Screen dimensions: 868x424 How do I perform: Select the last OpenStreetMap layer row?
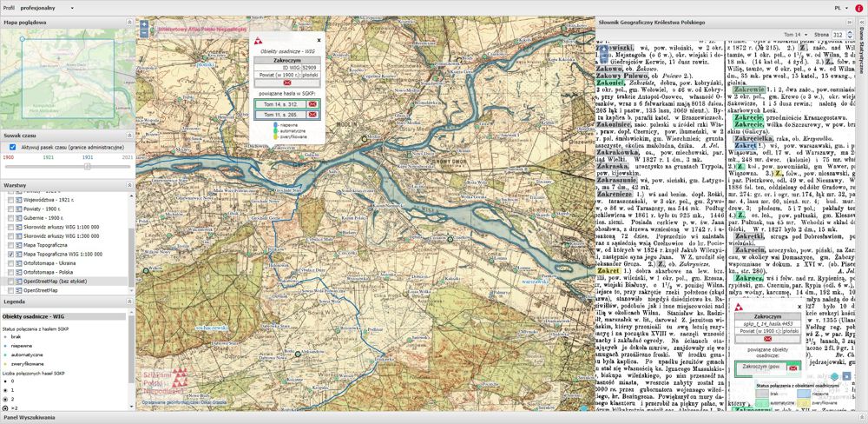[64, 290]
